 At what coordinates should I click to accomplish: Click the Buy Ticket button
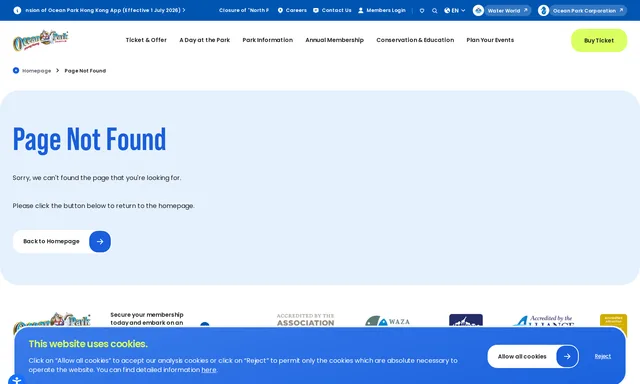pos(599,40)
